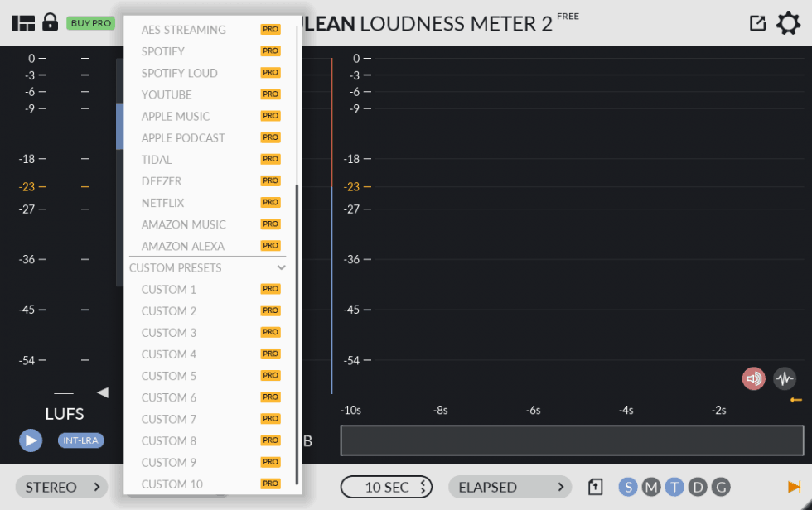812x510 pixels.
Task: Open the STEREO channel dropdown
Action: [61, 488]
